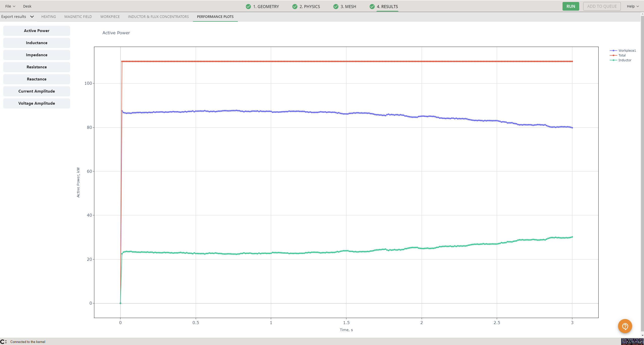Image resolution: width=644 pixels, height=345 pixels.
Task: Click the green checkmark beside 1. GEOMETRY
Action: [248, 6]
